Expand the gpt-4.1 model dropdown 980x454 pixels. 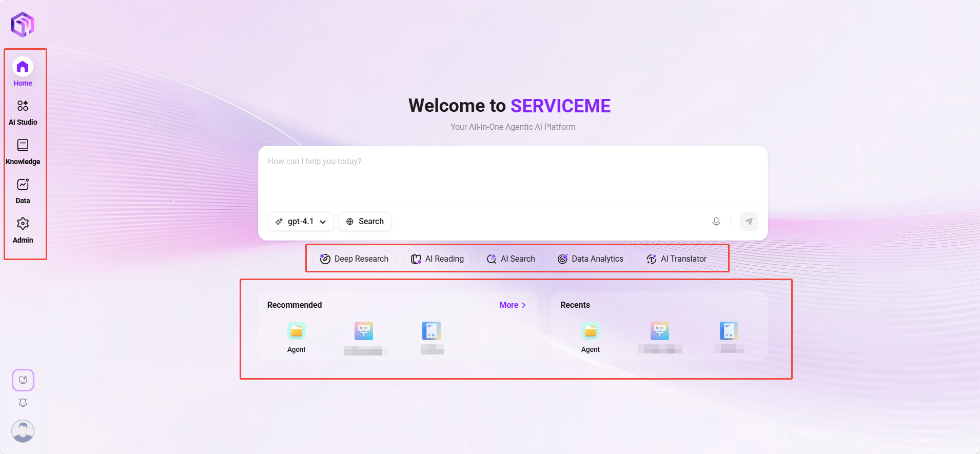coord(301,222)
